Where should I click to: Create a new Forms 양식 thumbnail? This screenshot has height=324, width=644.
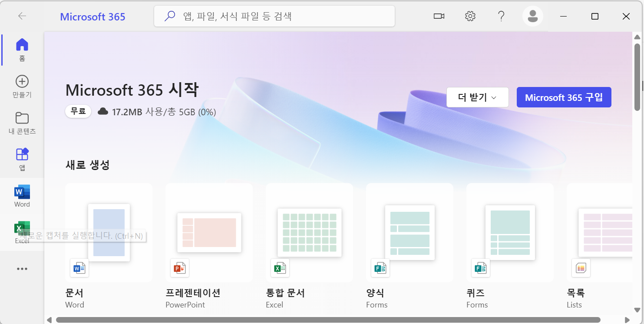[x=410, y=233]
